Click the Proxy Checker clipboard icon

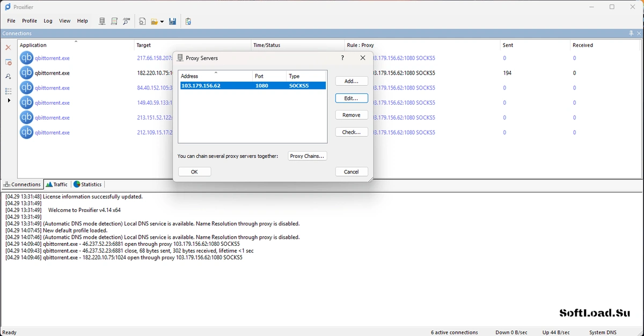click(x=188, y=21)
